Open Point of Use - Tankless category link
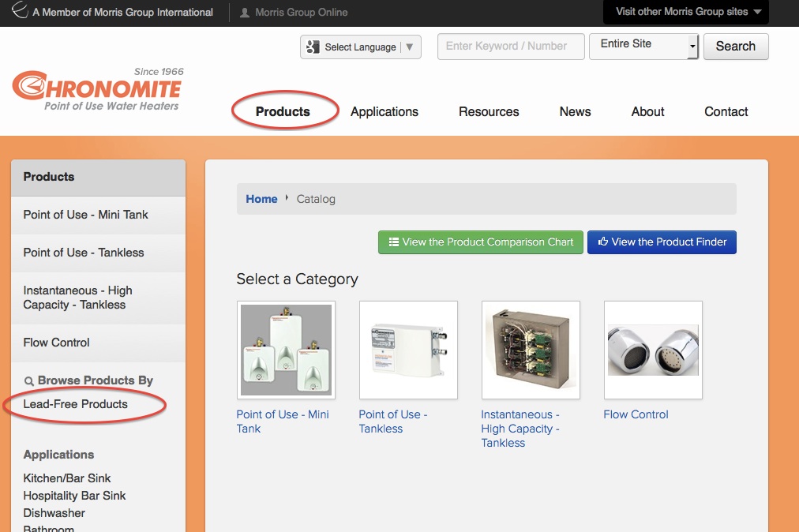This screenshot has width=799, height=532. pyautogui.click(x=393, y=421)
